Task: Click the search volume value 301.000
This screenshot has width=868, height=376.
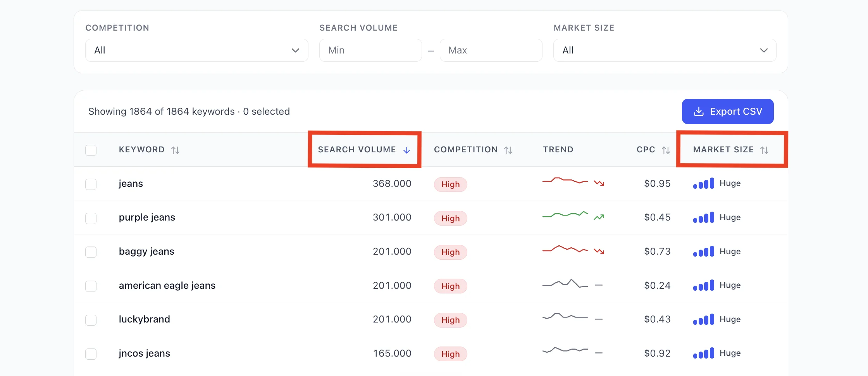Action: [x=392, y=217]
